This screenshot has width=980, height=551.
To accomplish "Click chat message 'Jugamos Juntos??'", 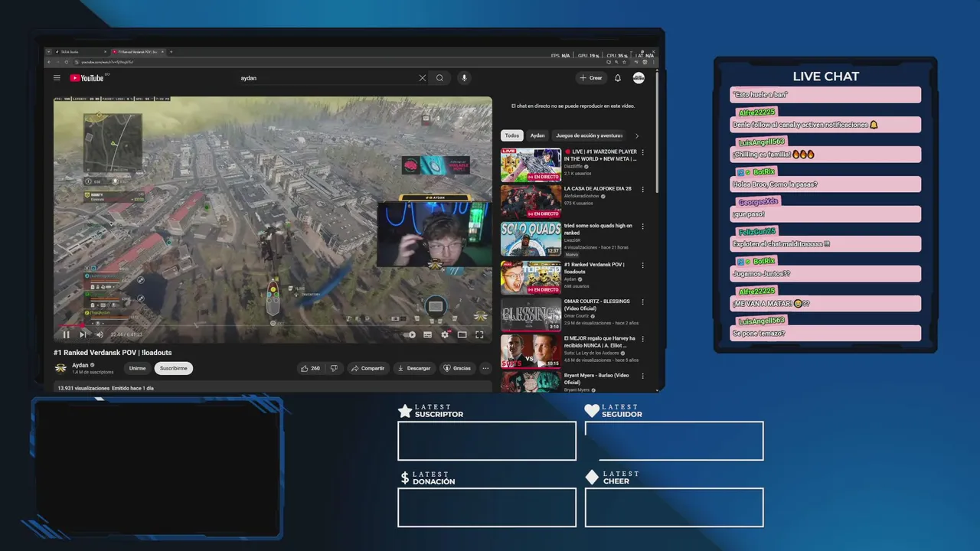I will (825, 274).
